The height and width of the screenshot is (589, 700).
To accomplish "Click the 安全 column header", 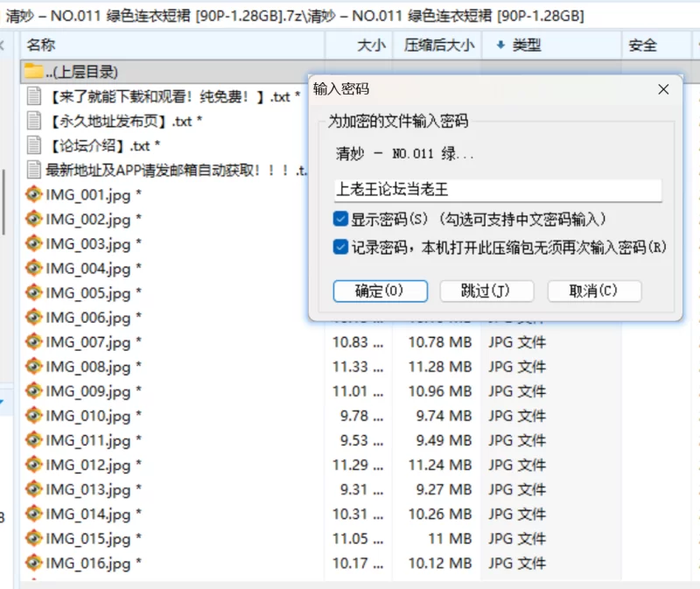I will (642, 45).
